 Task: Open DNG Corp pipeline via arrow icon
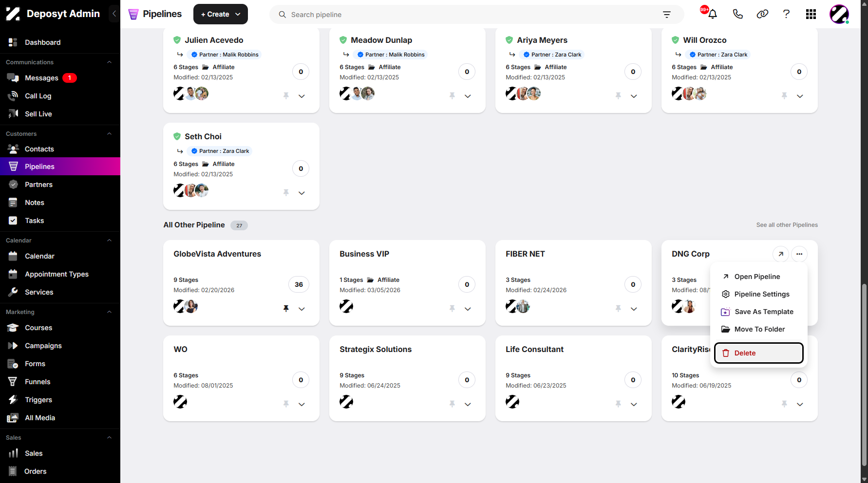tap(781, 254)
